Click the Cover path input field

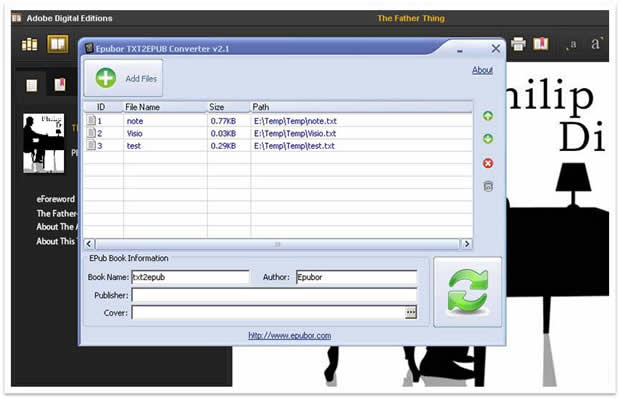[268, 312]
